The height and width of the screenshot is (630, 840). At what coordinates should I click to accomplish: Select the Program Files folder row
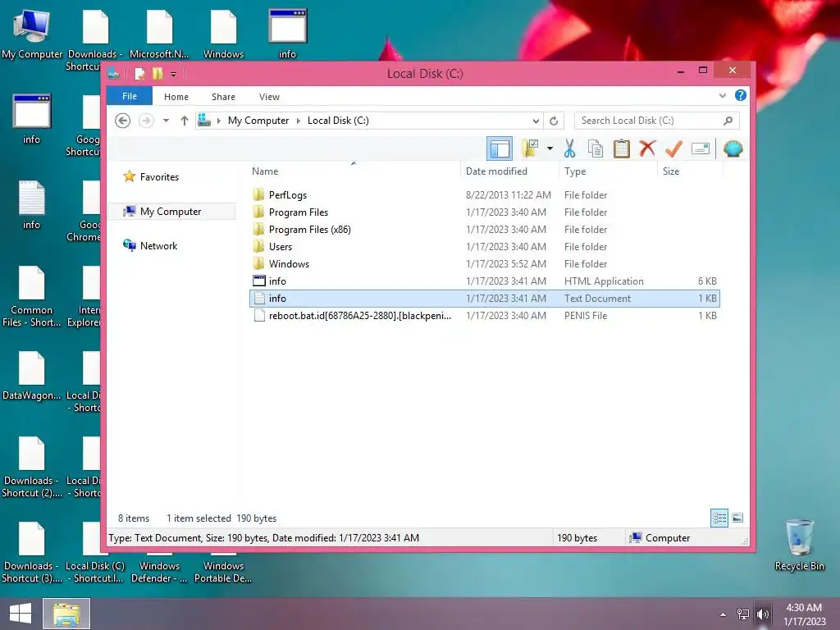pyautogui.click(x=484, y=212)
